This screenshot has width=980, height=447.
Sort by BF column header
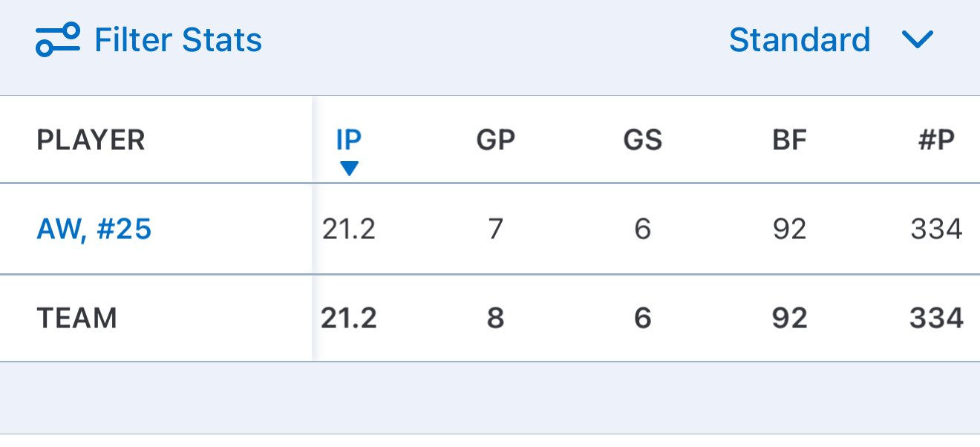pyautogui.click(x=788, y=140)
